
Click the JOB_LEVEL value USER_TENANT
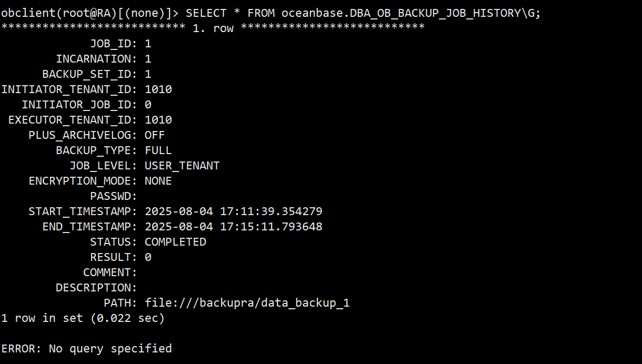pyautogui.click(x=182, y=166)
